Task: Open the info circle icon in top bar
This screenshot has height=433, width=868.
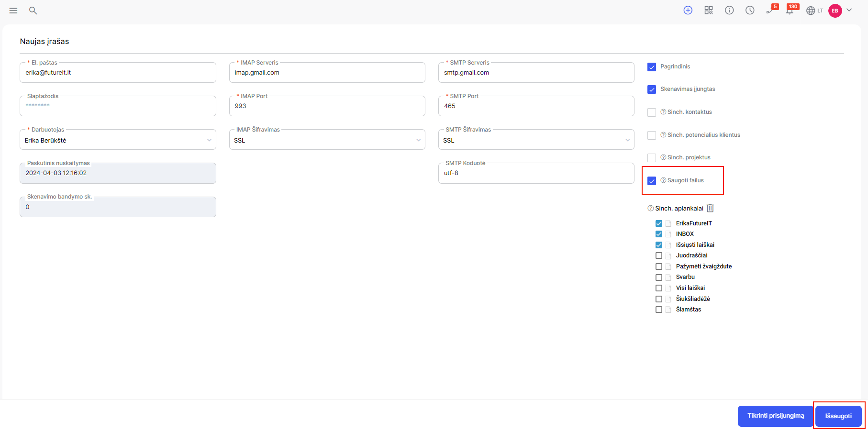Action: coord(729,11)
